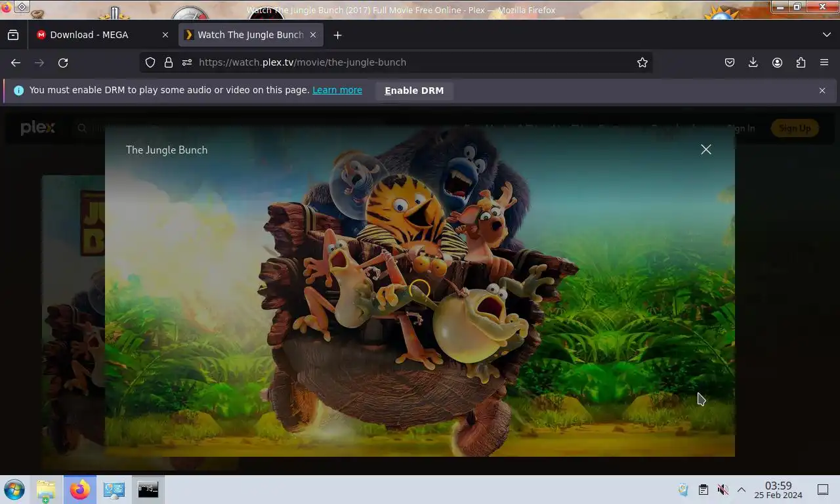Click the recycle bin tray icon

(x=683, y=490)
